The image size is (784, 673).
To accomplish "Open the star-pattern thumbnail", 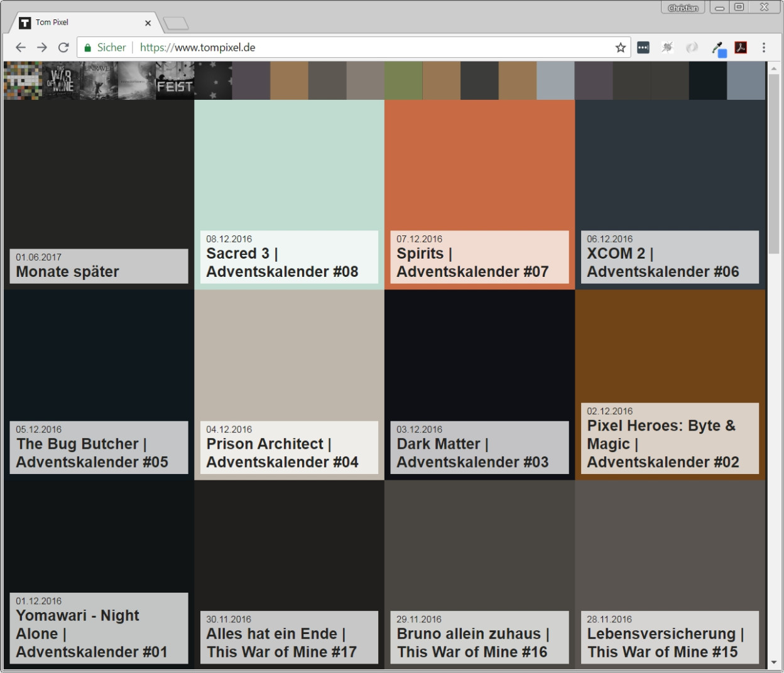I will [213, 80].
